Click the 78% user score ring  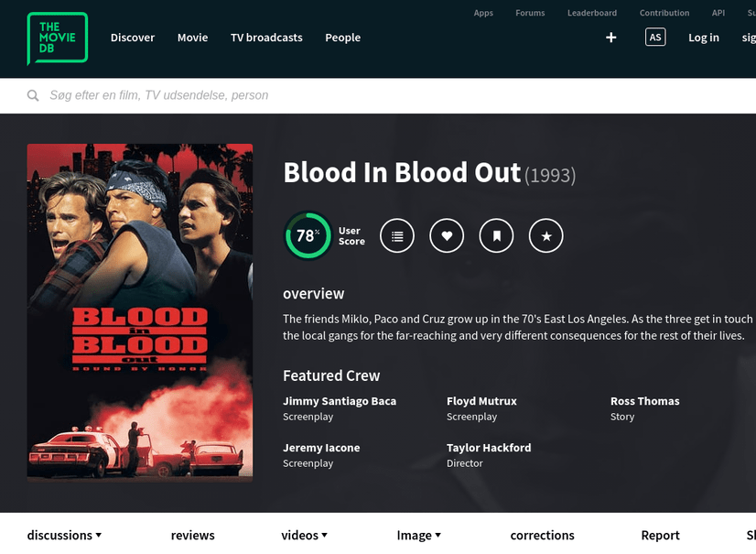point(308,236)
